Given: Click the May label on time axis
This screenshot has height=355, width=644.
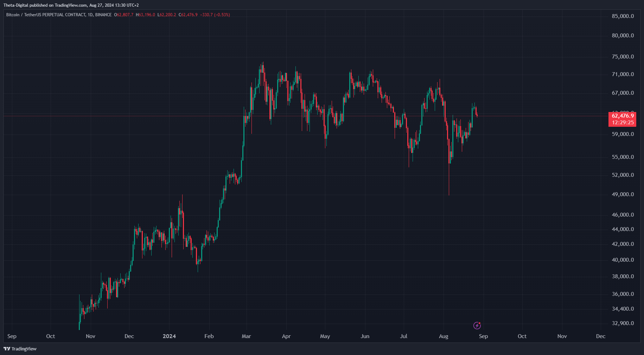Looking at the screenshot, I should (x=325, y=336).
